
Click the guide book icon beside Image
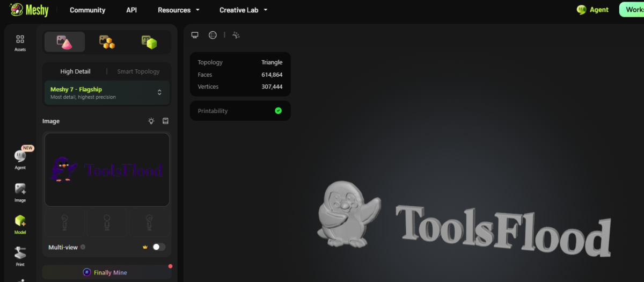click(x=165, y=121)
